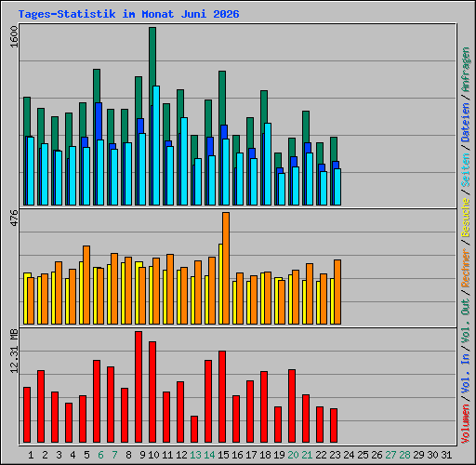This screenshot has width=476, height=465.
Task: Click green weekend day label '13'
Action: pyautogui.click(x=195, y=455)
